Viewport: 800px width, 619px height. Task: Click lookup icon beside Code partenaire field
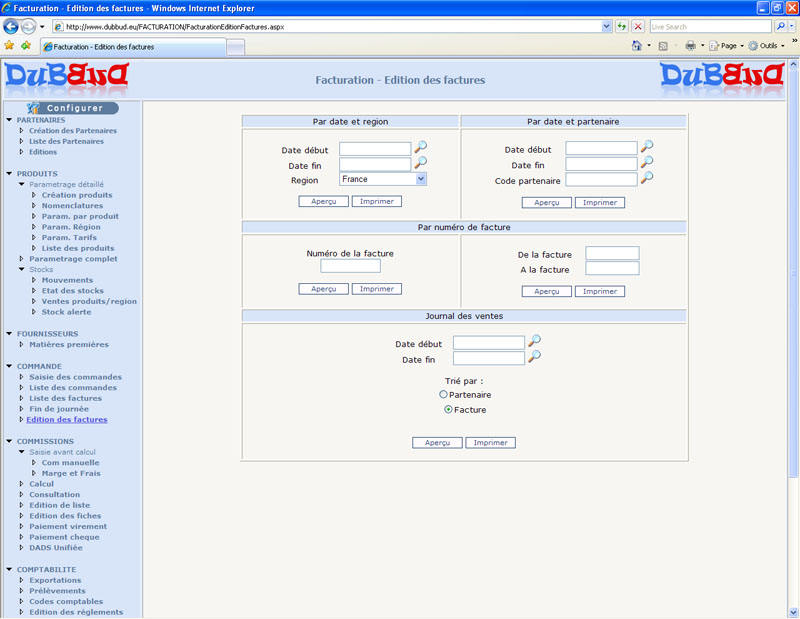(647, 178)
